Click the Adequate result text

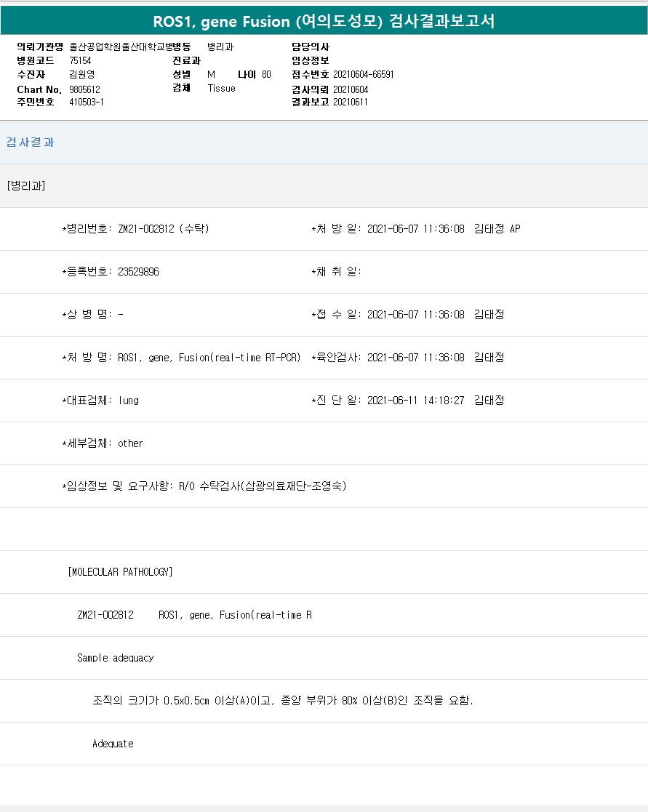tap(113, 744)
